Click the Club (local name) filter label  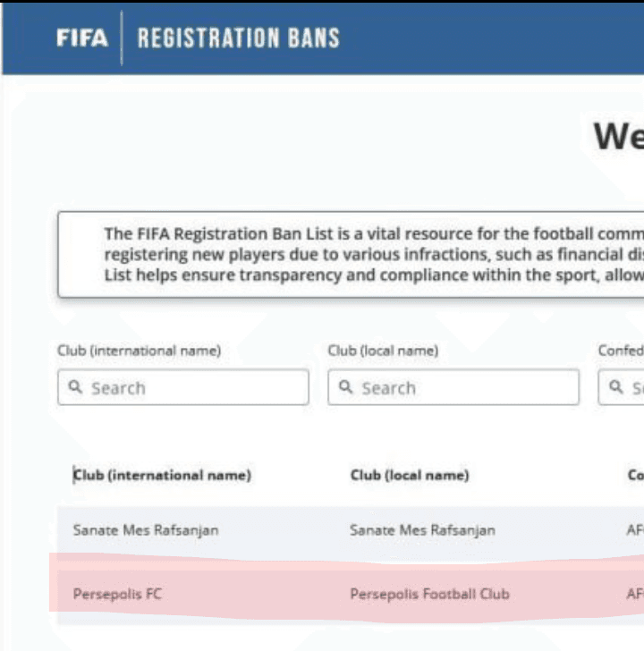(x=383, y=351)
